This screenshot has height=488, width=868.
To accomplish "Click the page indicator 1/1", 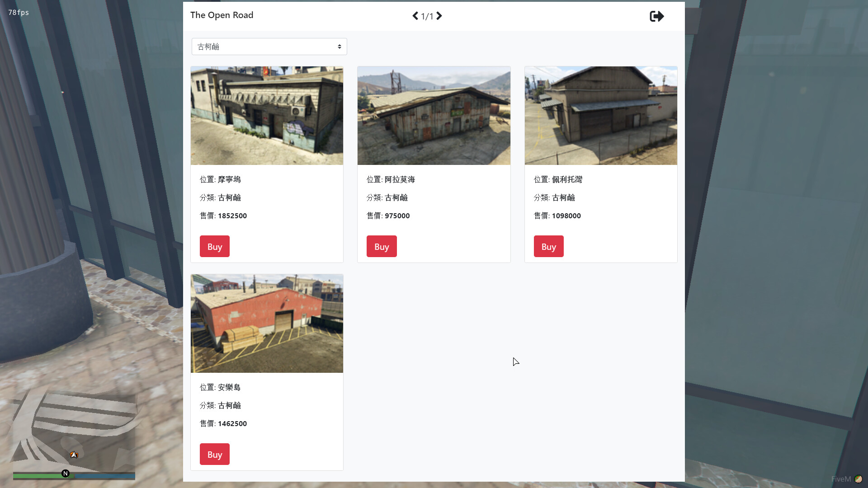I will [427, 16].
